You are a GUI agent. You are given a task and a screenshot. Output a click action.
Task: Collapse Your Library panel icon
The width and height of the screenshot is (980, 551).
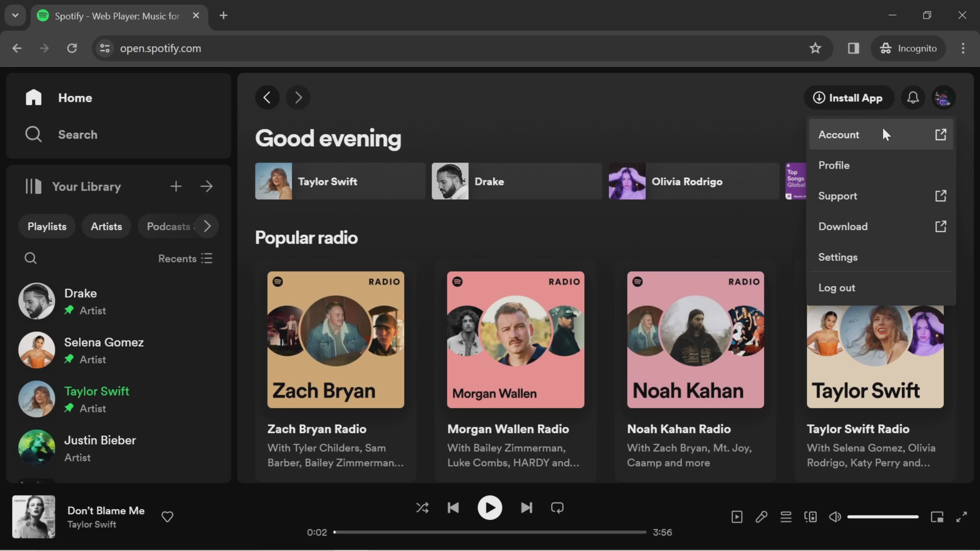pos(33,186)
